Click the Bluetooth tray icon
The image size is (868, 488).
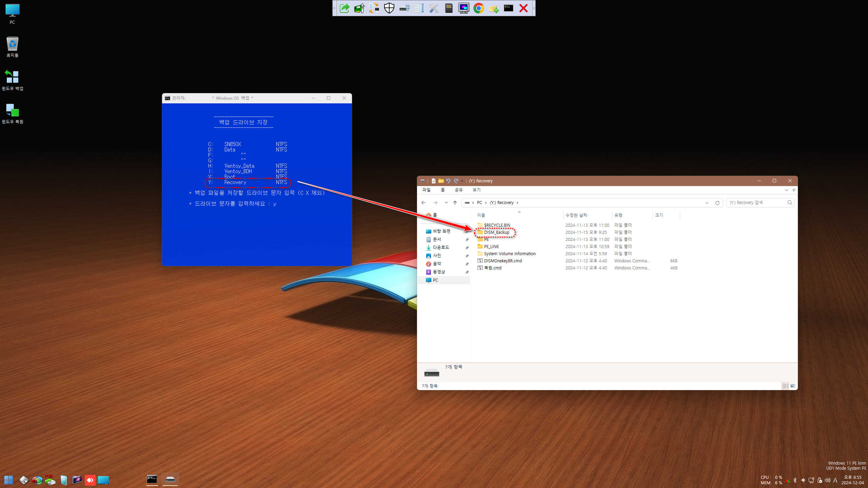point(795,480)
